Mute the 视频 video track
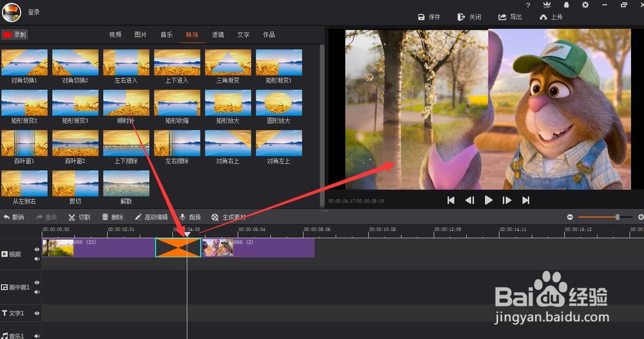 [37, 259]
